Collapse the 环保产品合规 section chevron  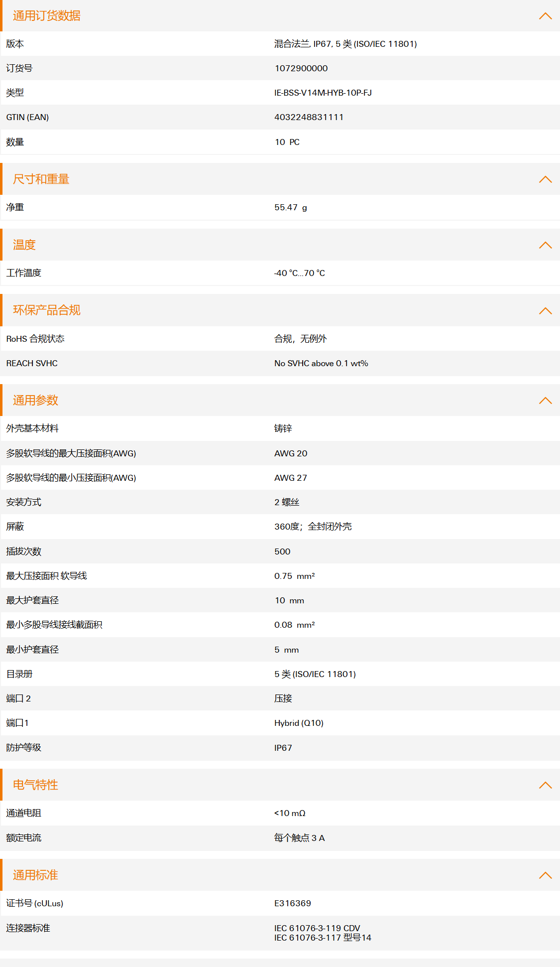545,311
